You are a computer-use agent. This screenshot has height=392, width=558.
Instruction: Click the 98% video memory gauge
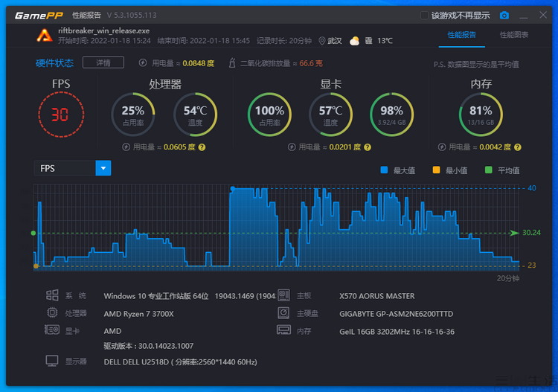[x=392, y=115]
